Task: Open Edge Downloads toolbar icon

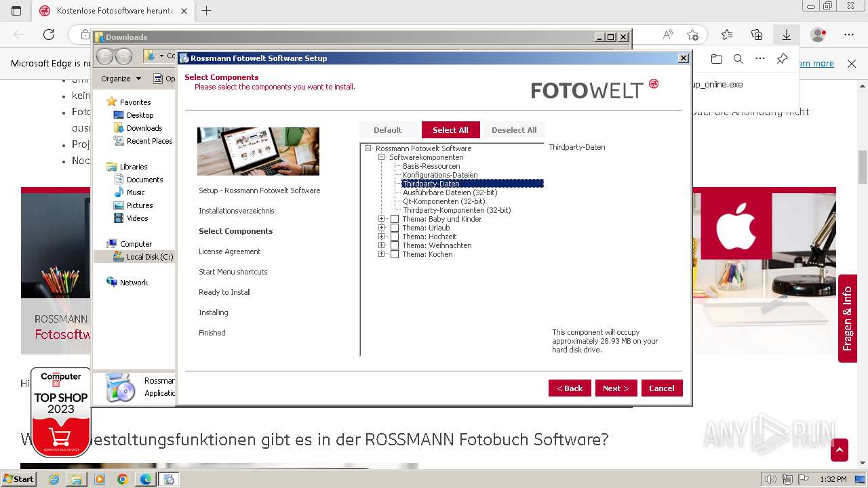Action: tap(787, 35)
